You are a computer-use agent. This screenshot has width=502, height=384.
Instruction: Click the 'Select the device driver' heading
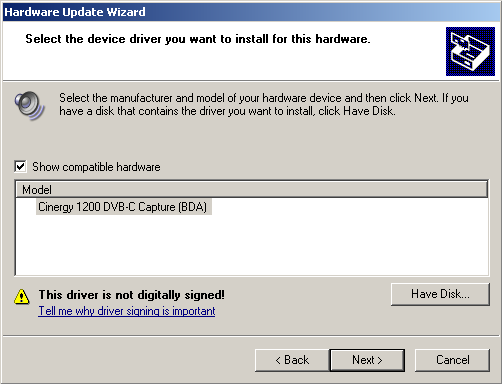pyautogui.click(x=198, y=39)
